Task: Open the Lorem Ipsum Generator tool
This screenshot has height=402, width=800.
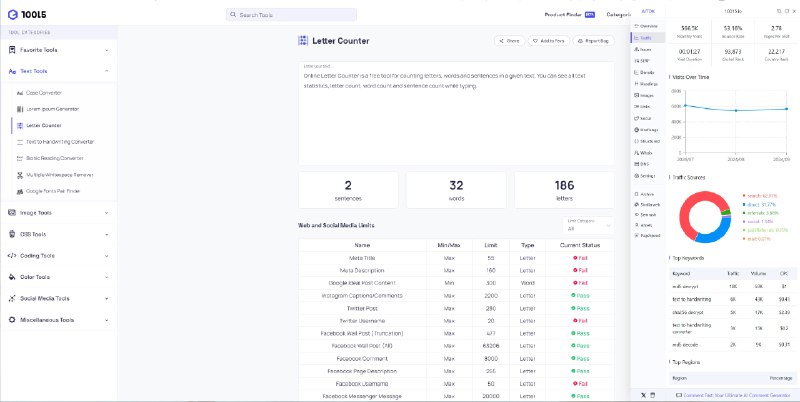Action: coord(52,109)
